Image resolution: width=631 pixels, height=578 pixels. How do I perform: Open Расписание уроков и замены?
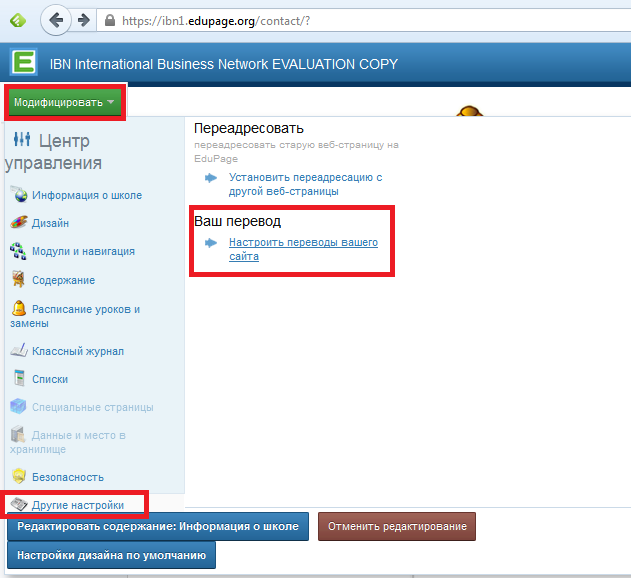[75, 316]
